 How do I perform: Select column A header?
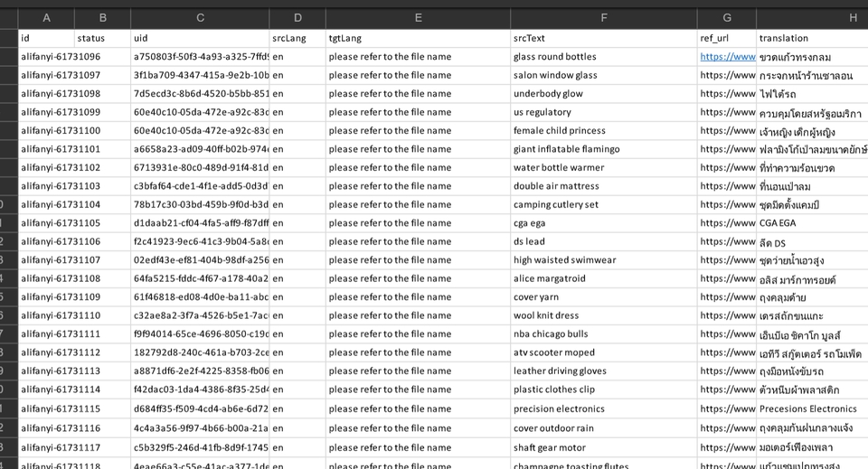point(46,18)
